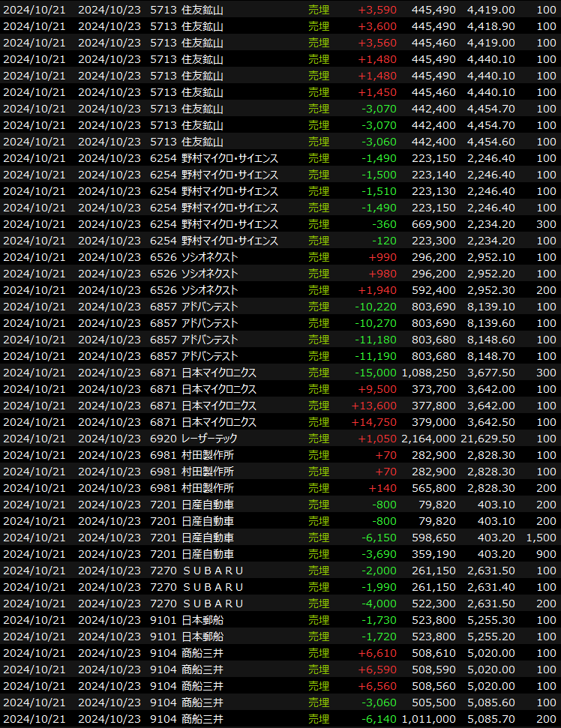561x728 pixels.
Task: Click the ソシオネクスト +1,940 profit value
Action: point(379,290)
